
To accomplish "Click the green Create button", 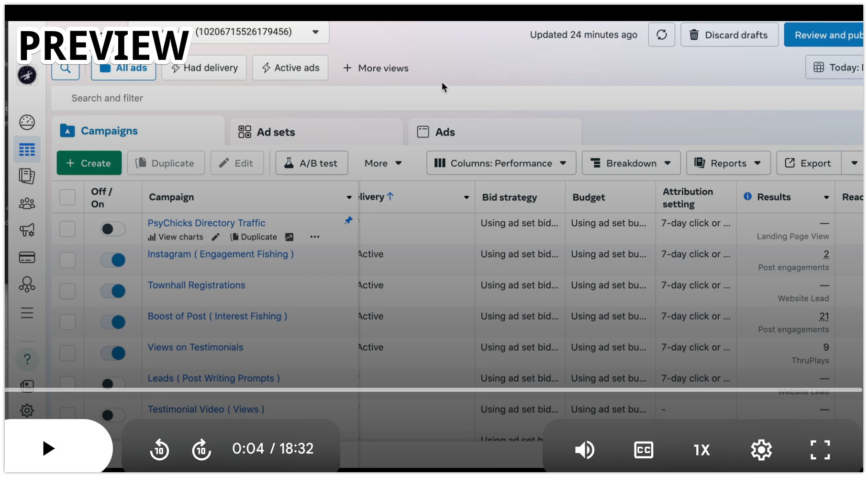I will [89, 163].
